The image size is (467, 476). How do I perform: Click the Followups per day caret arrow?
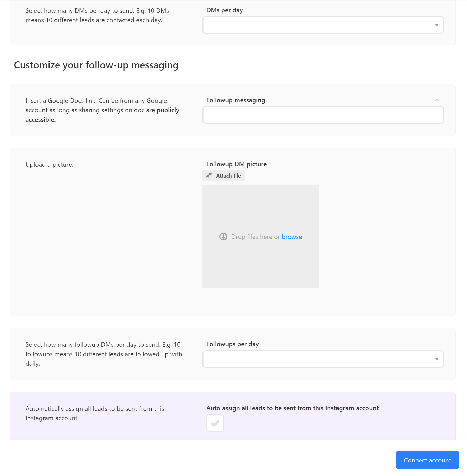click(x=437, y=359)
